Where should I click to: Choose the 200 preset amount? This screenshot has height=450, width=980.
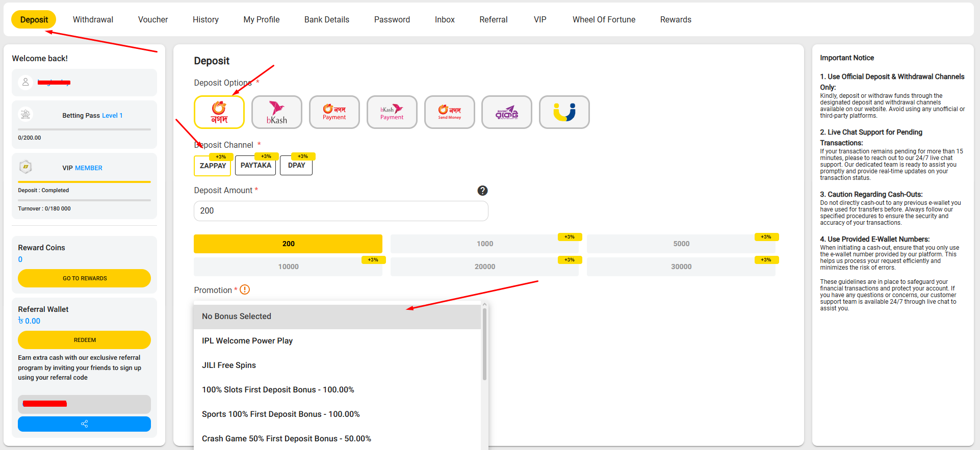pyautogui.click(x=288, y=244)
